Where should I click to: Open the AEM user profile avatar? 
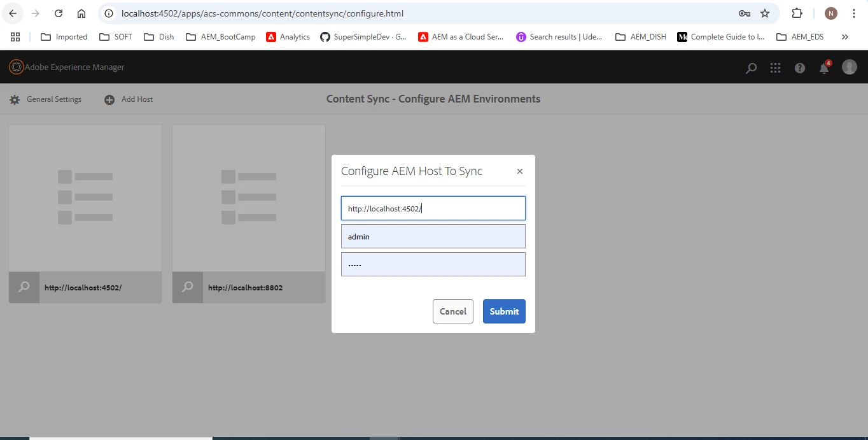coord(850,67)
